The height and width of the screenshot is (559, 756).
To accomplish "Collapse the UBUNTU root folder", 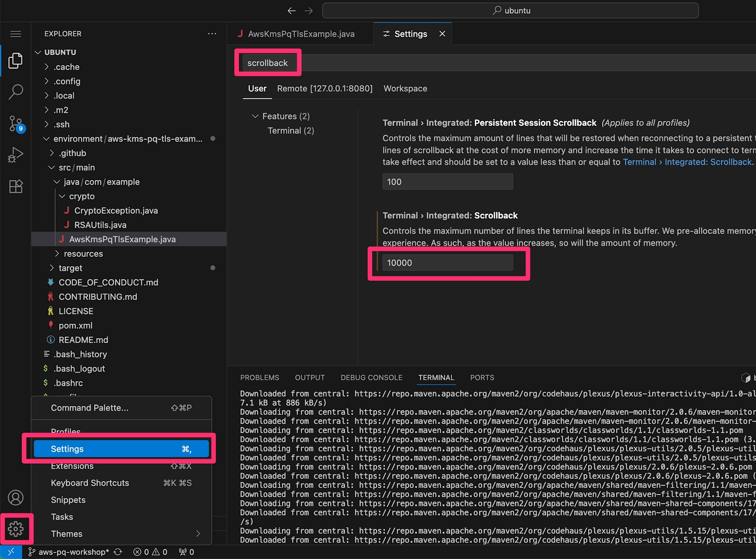I will (38, 52).
